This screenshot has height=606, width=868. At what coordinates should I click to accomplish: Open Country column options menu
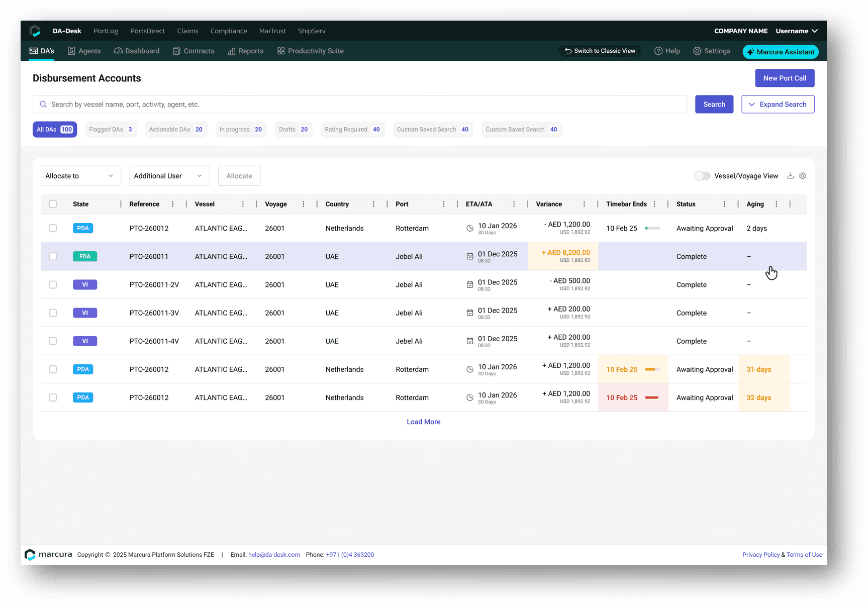(373, 204)
